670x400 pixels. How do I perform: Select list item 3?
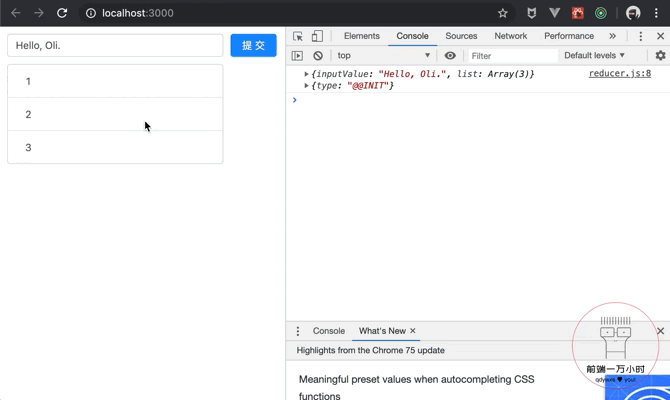[115, 147]
